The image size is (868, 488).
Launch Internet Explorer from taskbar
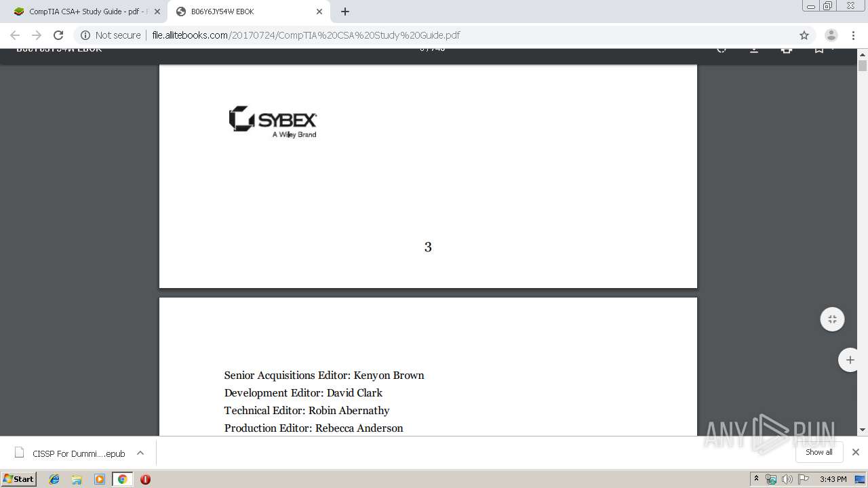coord(54,479)
